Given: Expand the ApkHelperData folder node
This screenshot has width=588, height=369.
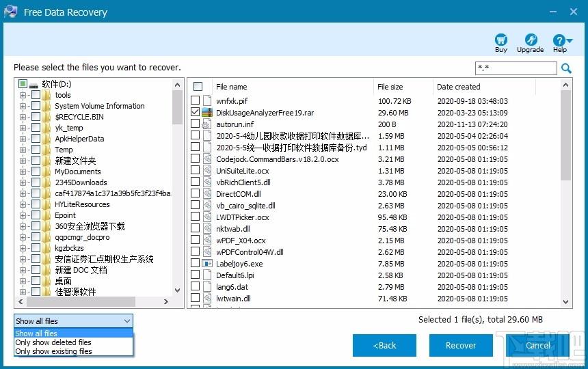Looking at the screenshot, I should (x=23, y=139).
